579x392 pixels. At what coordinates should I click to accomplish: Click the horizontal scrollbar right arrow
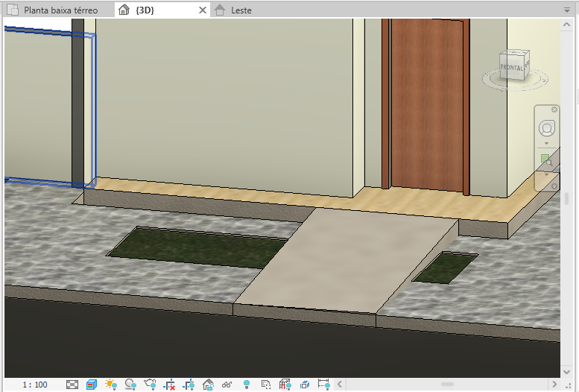(x=554, y=385)
